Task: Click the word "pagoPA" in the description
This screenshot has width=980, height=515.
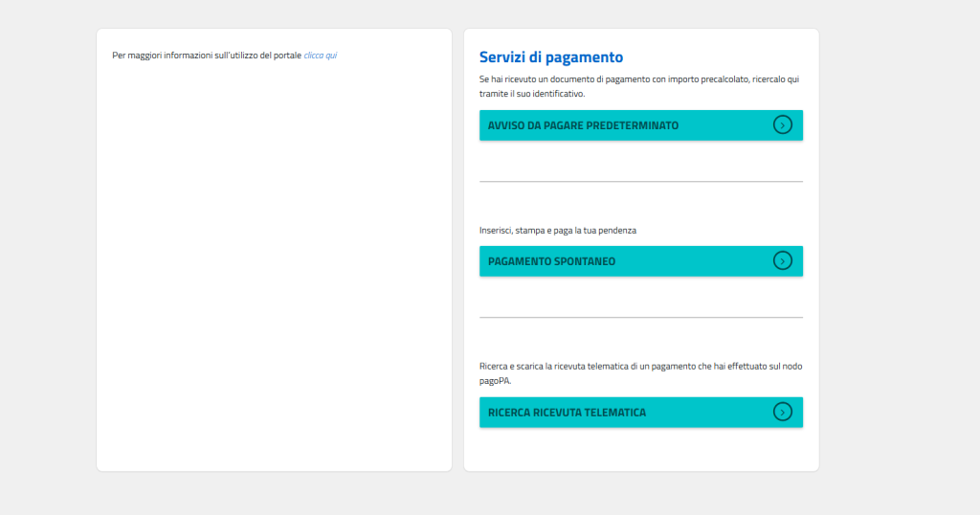Action: (495, 381)
